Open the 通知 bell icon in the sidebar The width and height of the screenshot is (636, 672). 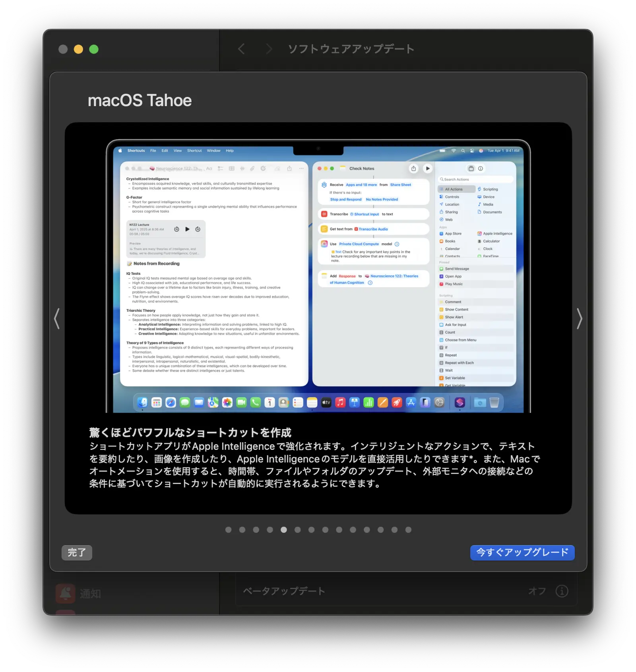coord(66,593)
